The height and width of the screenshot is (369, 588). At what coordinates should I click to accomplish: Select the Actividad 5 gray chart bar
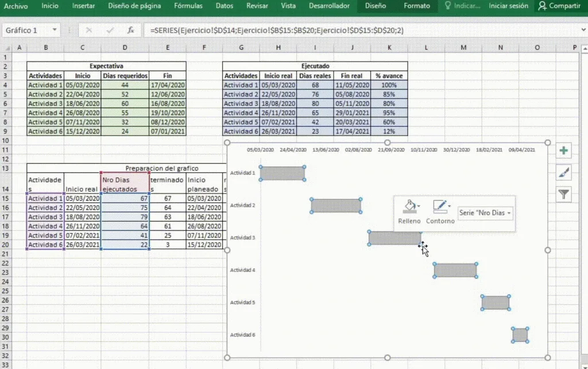pyautogui.click(x=496, y=302)
